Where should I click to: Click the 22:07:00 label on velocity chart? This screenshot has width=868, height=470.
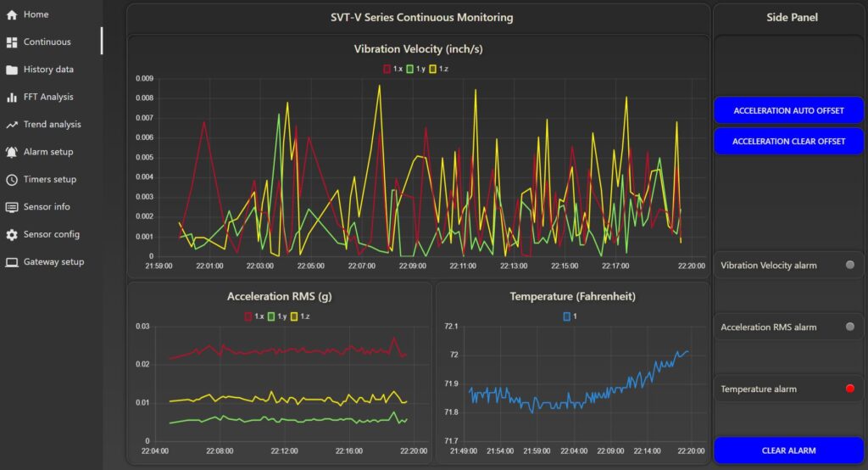[361, 266]
